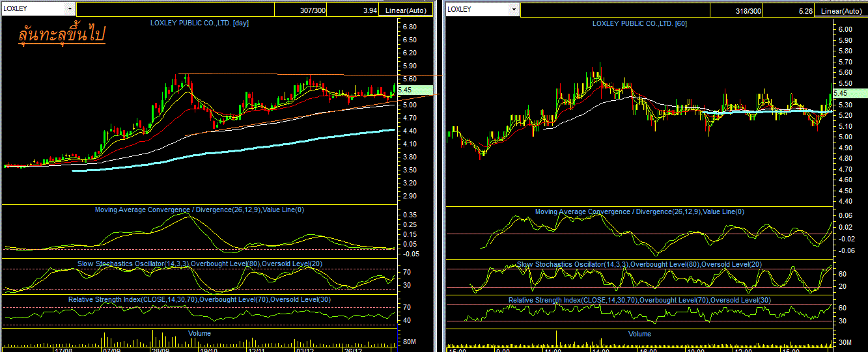The height and width of the screenshot is (352, 868).
Task: Click the 03/12 date label on the daily time axis
Action: [305, 349]
